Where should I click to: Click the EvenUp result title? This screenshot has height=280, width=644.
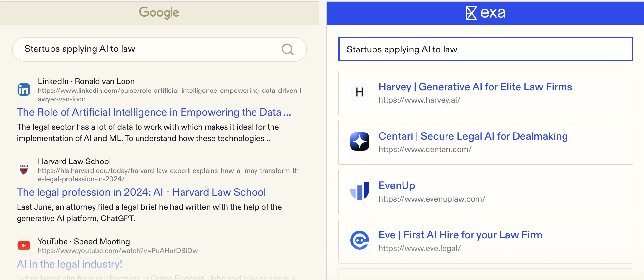pos(397,186)
